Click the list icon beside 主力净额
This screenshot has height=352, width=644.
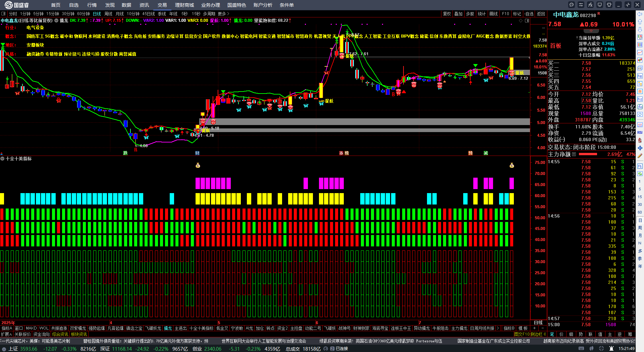click(x=574, y=154)
